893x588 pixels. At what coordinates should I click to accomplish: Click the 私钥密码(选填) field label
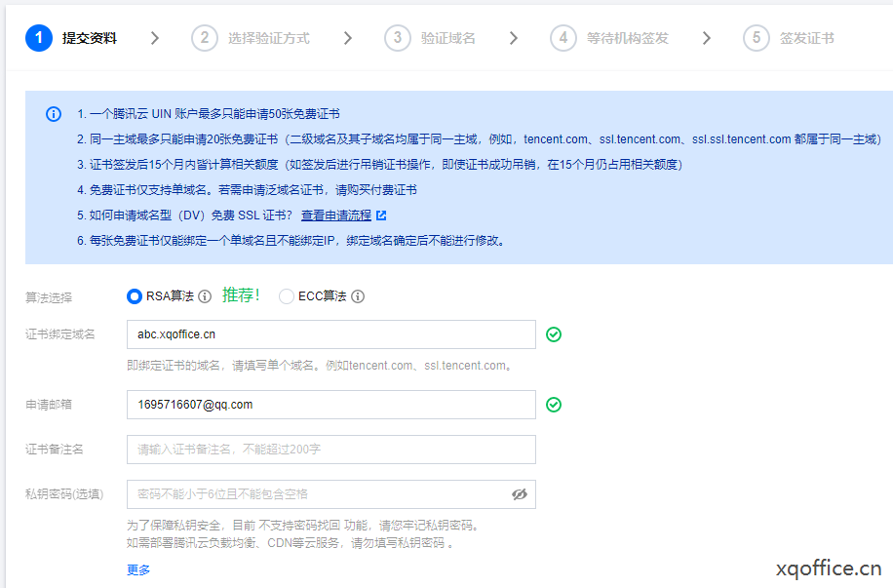click(64, 494)
